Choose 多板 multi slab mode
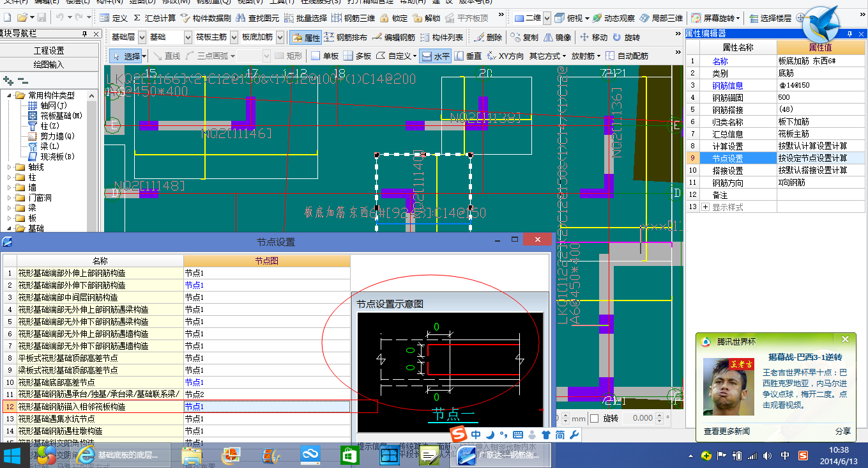This screenshot has height=468, width=868. pos(357,56)
